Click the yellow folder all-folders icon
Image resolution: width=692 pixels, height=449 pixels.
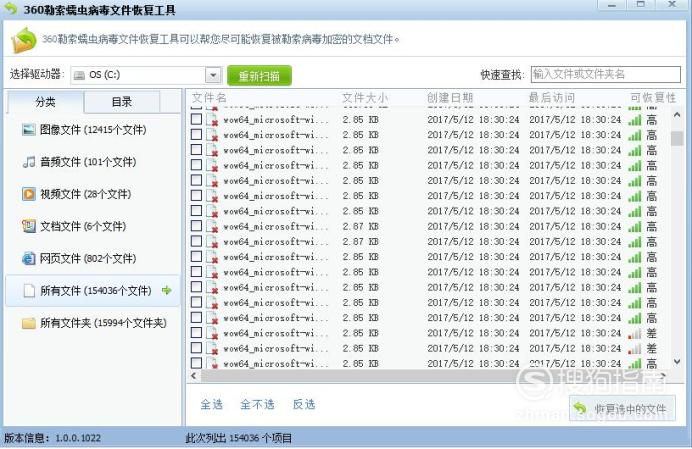point(29,323)
